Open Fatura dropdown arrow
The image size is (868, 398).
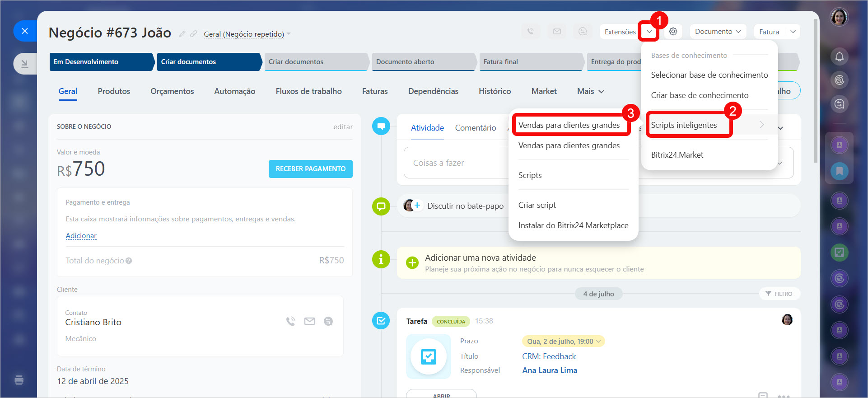coord(793,32)
